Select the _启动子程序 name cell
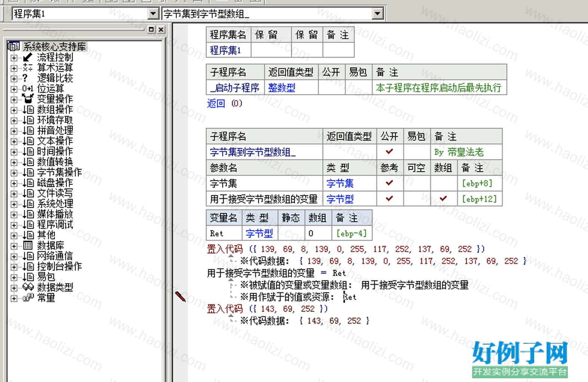 point(235,87)
